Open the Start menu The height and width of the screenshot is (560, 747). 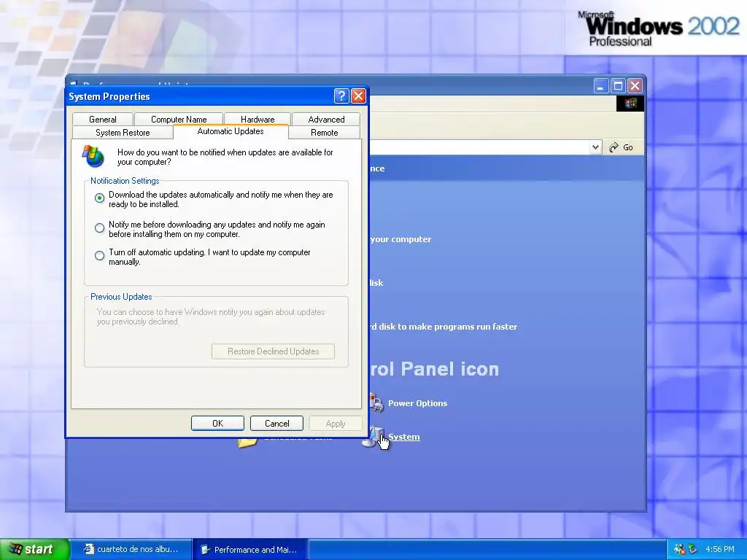pyautogui.click(x=34, y=549)
